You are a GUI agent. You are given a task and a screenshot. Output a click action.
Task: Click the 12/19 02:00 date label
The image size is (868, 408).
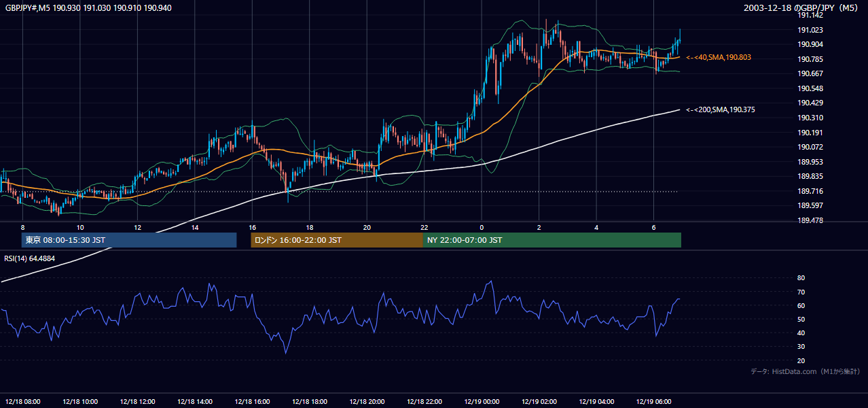539,401
